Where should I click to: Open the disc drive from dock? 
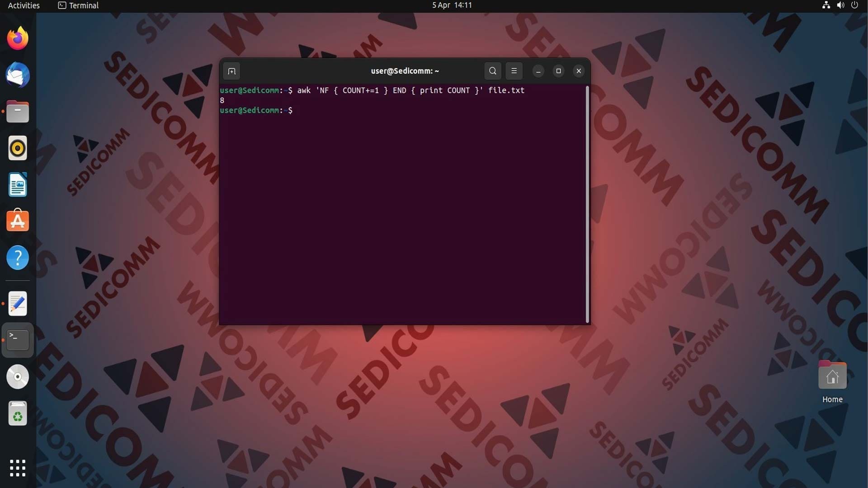18,377
